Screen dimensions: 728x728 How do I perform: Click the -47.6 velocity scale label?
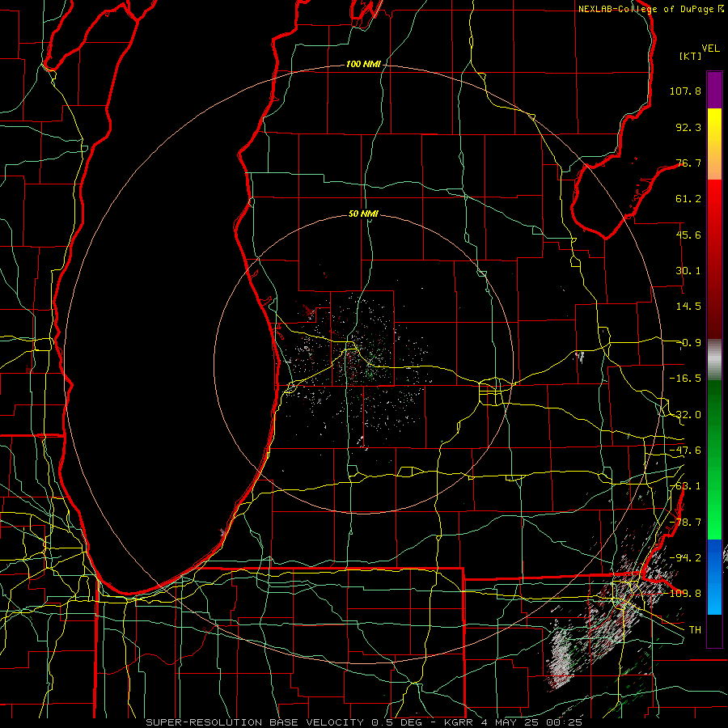click(685, 451)
